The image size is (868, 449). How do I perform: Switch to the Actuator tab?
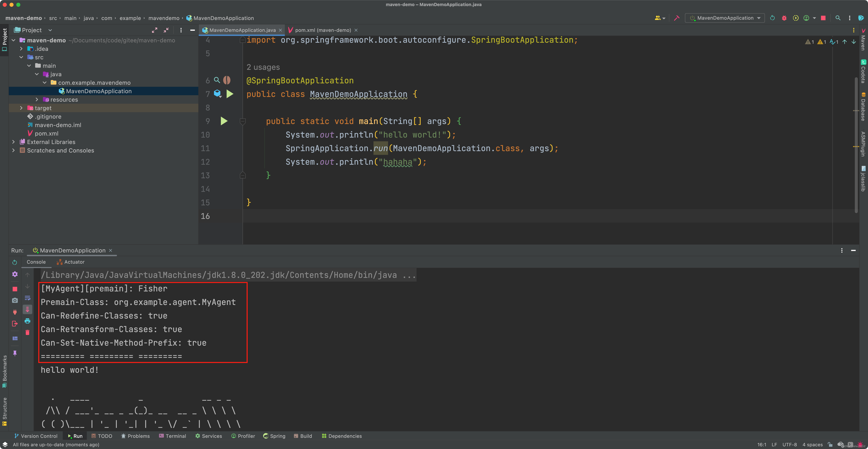70,262
